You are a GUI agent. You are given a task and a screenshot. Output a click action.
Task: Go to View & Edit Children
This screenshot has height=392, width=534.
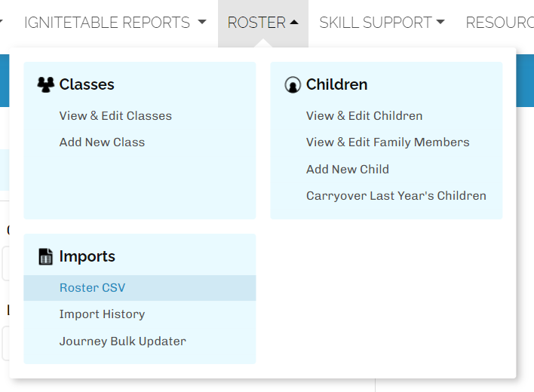364,116
